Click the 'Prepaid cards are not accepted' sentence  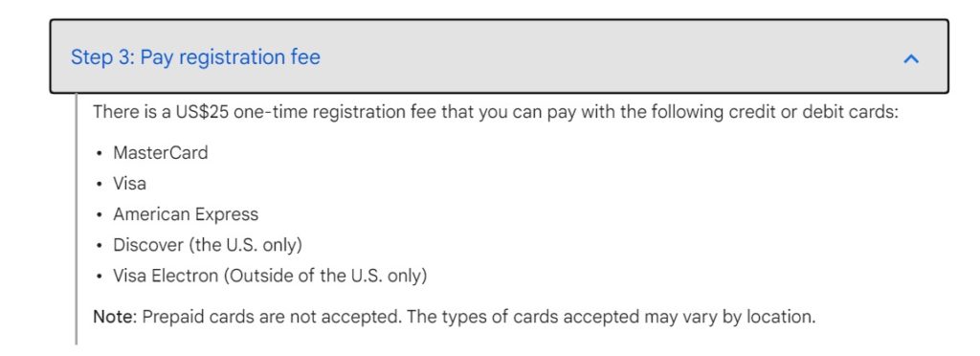point(273,317)
